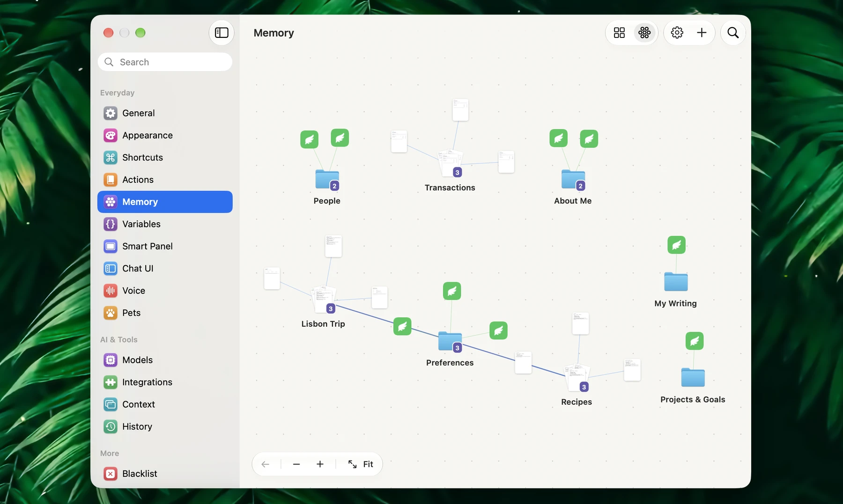The image size is (843, 504).
Task: Open Pets section
Action: (x=165, y=313)
